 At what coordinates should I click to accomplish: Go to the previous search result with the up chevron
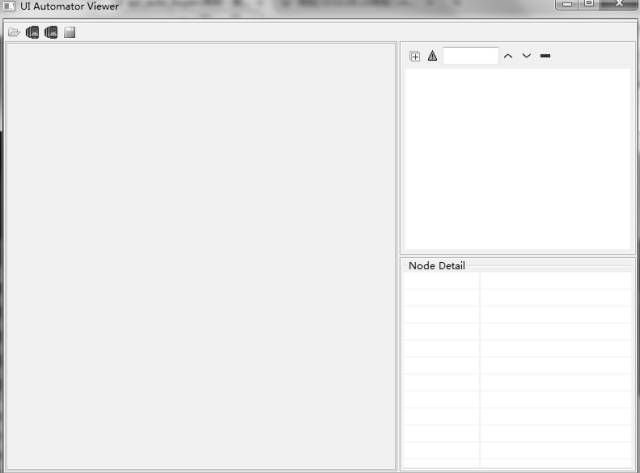coord(508,56)
